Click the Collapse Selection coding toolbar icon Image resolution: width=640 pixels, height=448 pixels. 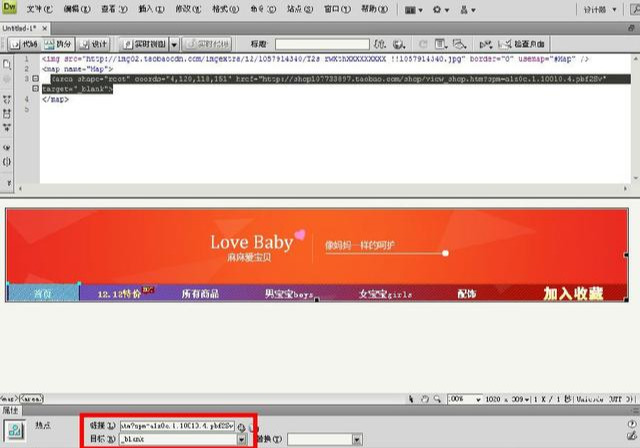[7, 113]
